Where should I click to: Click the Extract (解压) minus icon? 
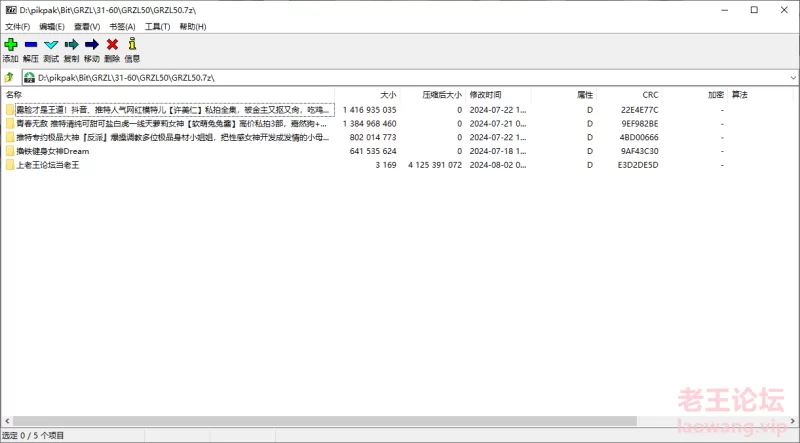(x=31, y=44)
